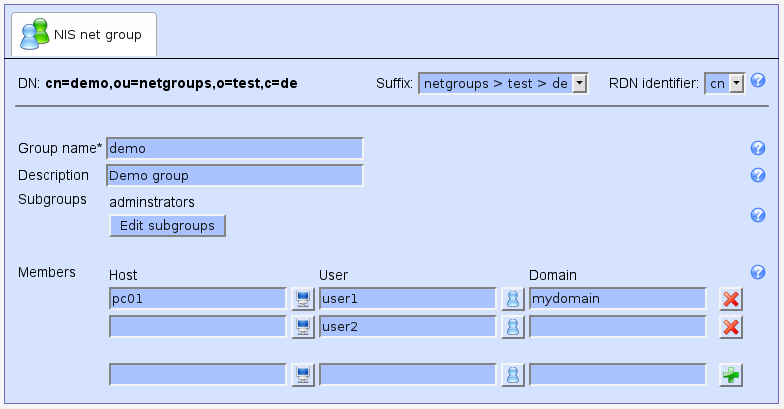The height and width of the screenshot is (409, 784).
Task: Switch to the NIS net group tab
Action: tap(84, 35)
